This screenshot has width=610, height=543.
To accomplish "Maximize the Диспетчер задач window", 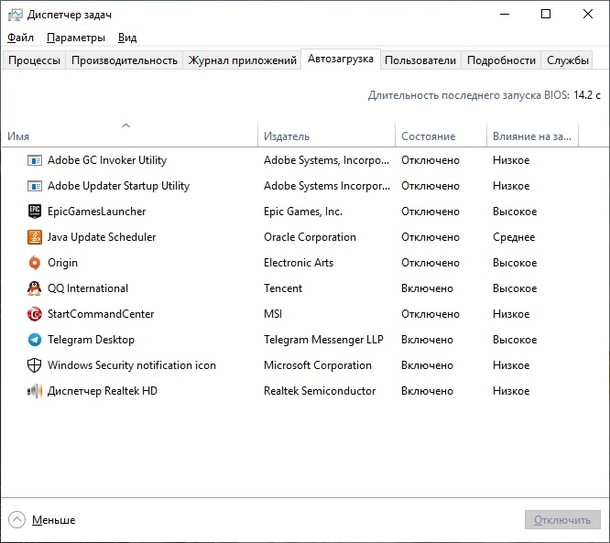I will pos(546,14).
